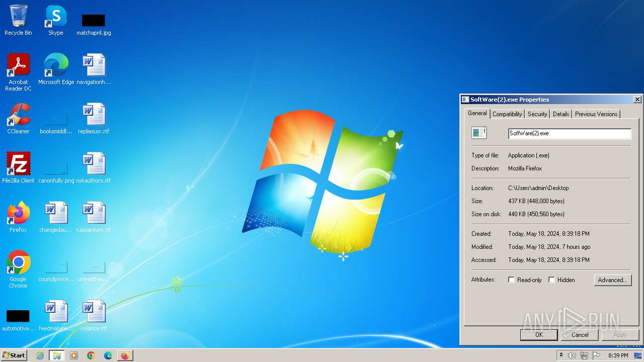
Task: Select the navigationh... Word document icon
Action: click(94, 69)
